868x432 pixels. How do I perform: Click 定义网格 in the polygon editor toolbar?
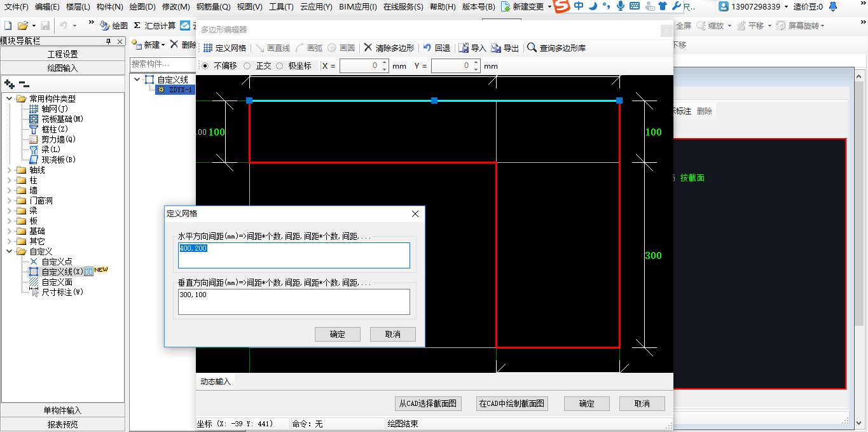click(224, 48)
